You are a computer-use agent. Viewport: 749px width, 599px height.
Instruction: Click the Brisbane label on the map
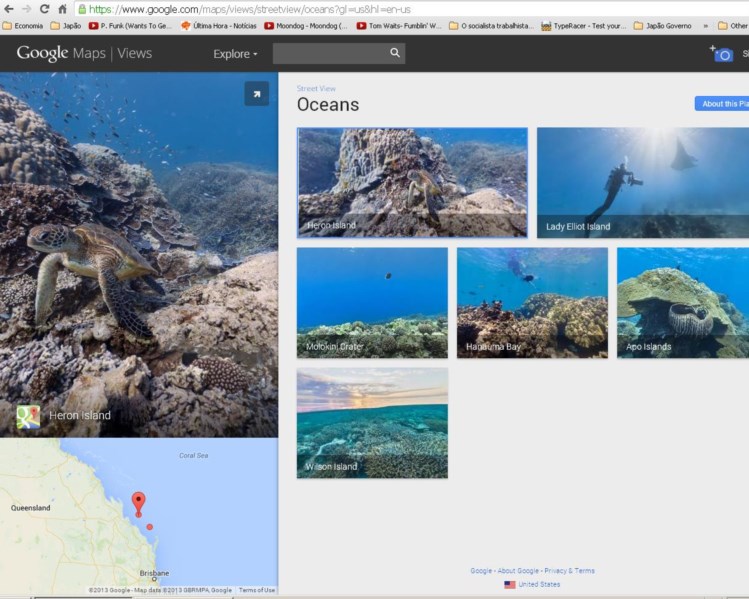pyautogui.click(x=154, y=573)
